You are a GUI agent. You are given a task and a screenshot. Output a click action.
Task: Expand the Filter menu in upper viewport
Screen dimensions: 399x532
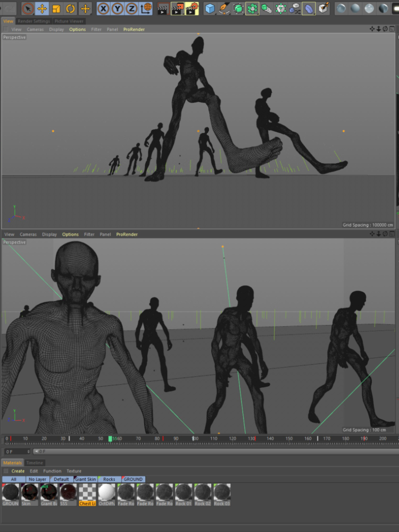point(96,29)
